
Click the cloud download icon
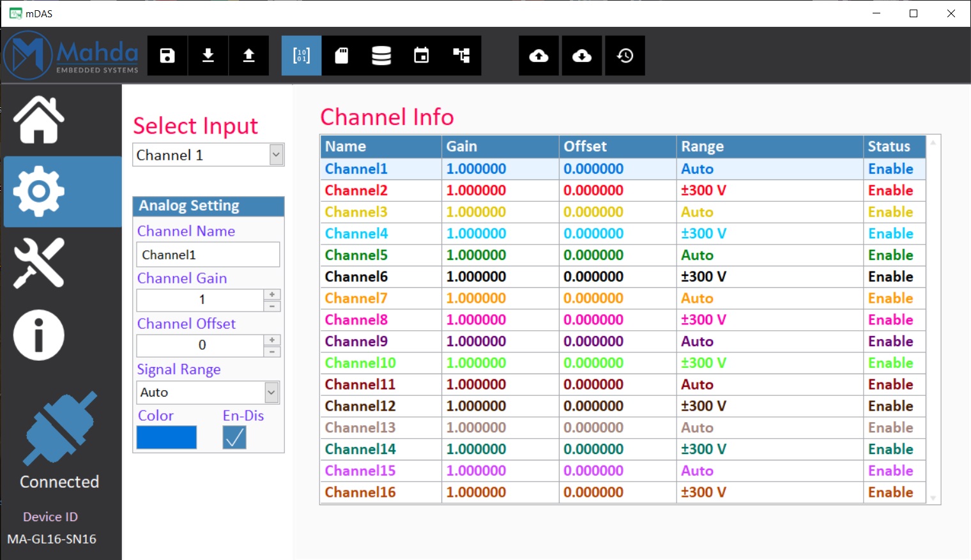[x=582, y=56]
